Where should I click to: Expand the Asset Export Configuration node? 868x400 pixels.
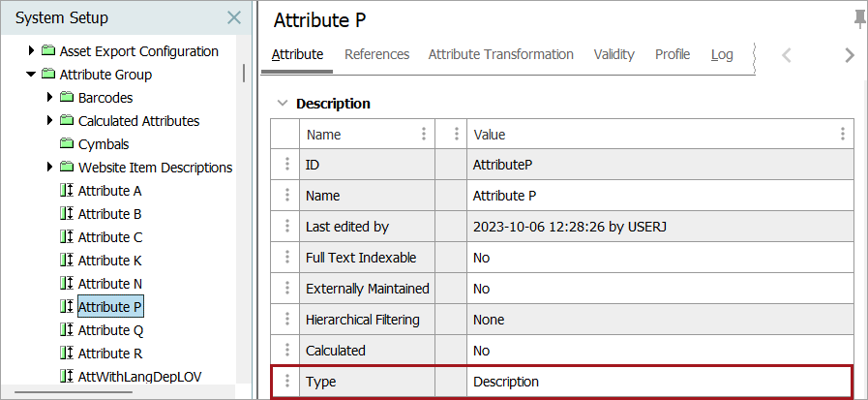tap(32, 51)
